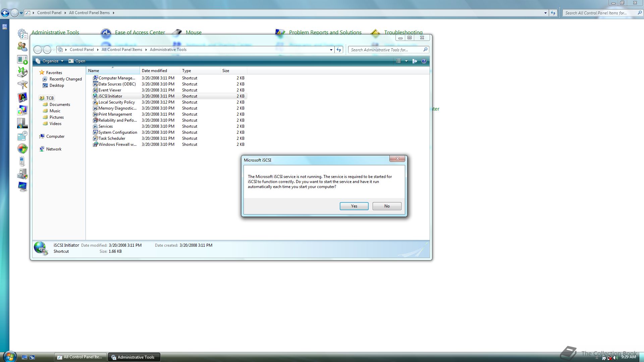Open the volume tray icon

pos(615,358)
